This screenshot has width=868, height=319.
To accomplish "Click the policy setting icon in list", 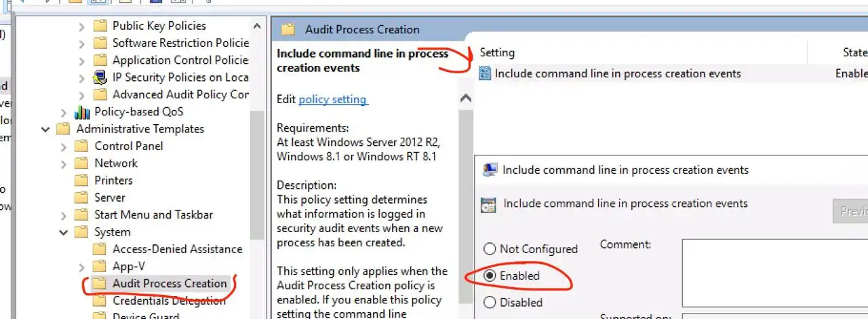I will coord(485,73).
